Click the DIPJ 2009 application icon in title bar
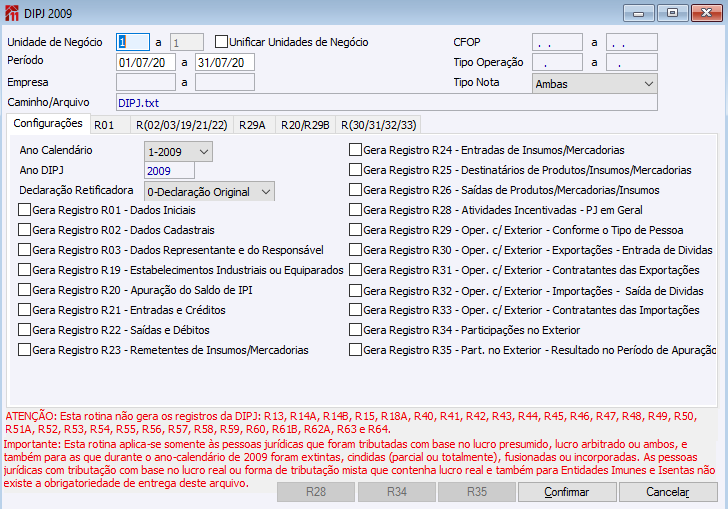Image resolution: width=728 pixels, height=509 pixels. (11, 13)
